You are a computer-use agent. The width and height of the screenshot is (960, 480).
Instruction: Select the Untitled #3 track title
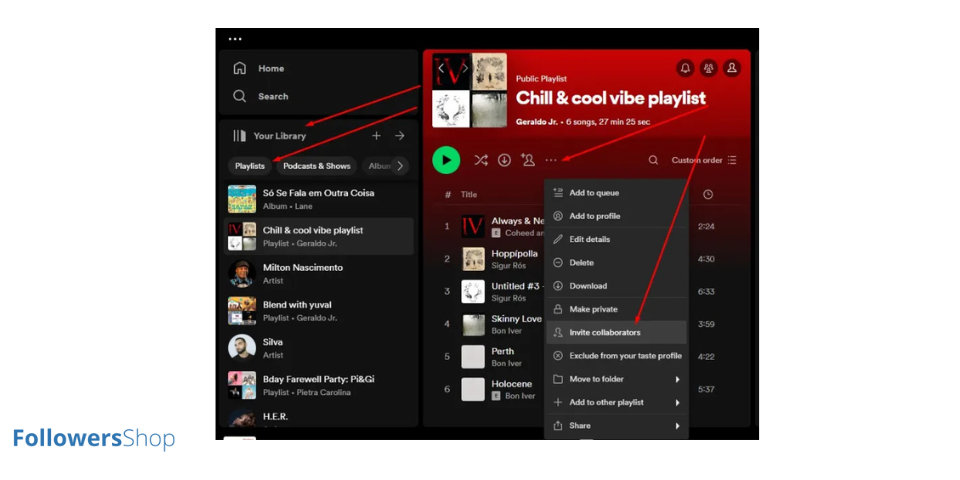tap(517, 286)
